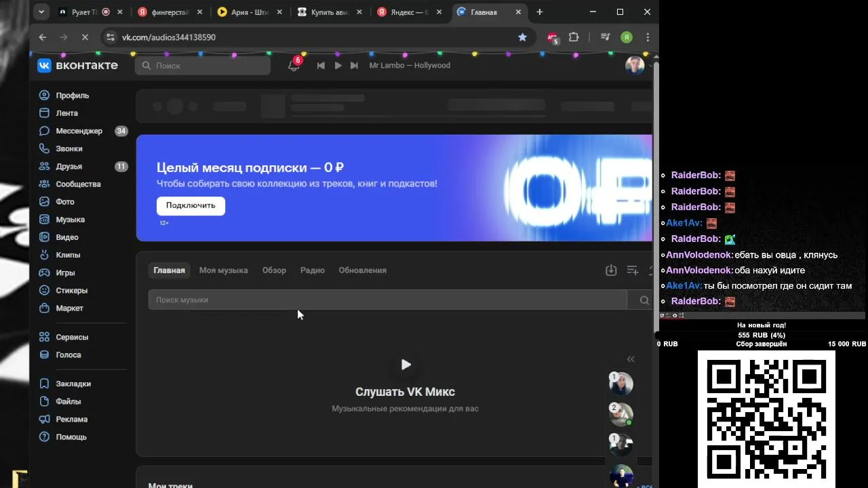Image resolution: width=868 pixels, height=488 pixels.
Task: Open chat contact with badge 2
Action: tap(621, 415)
